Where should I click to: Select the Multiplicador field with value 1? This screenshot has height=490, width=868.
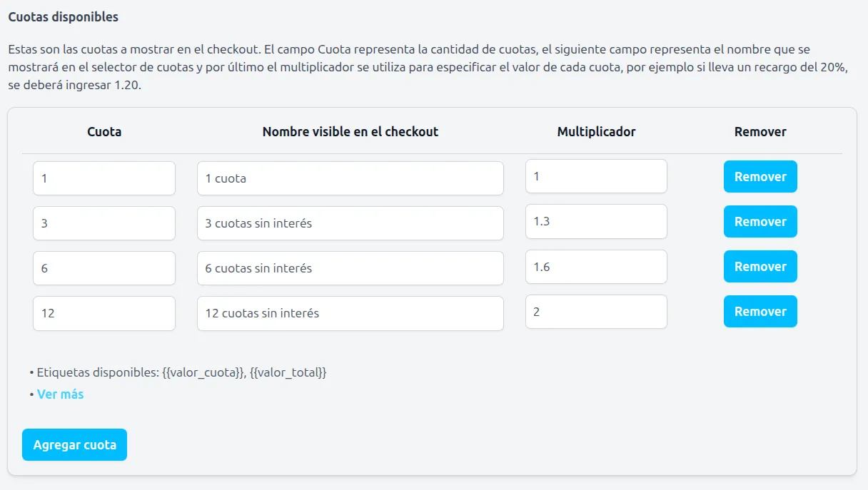coord(595,175)
